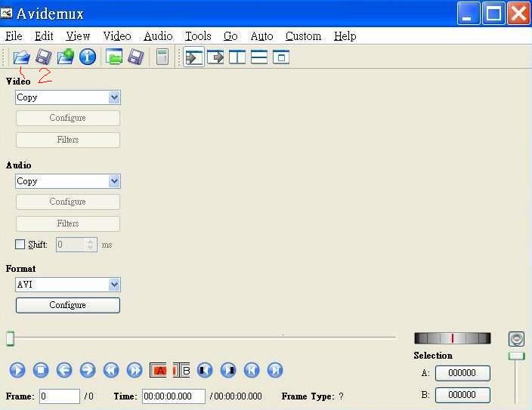The height and width of the screenshot is (410, 532).
Task: Search previous black frame
Action: tap(205, 370)
